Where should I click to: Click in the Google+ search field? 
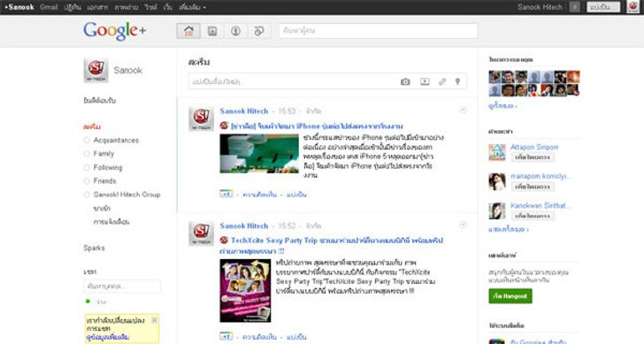coord(379,31)
